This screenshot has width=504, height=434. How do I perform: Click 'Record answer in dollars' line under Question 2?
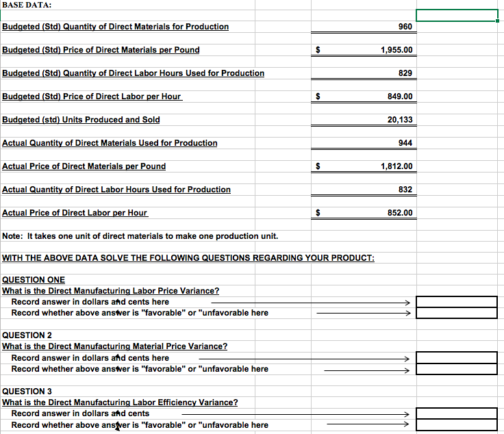(x=90, y=358)
